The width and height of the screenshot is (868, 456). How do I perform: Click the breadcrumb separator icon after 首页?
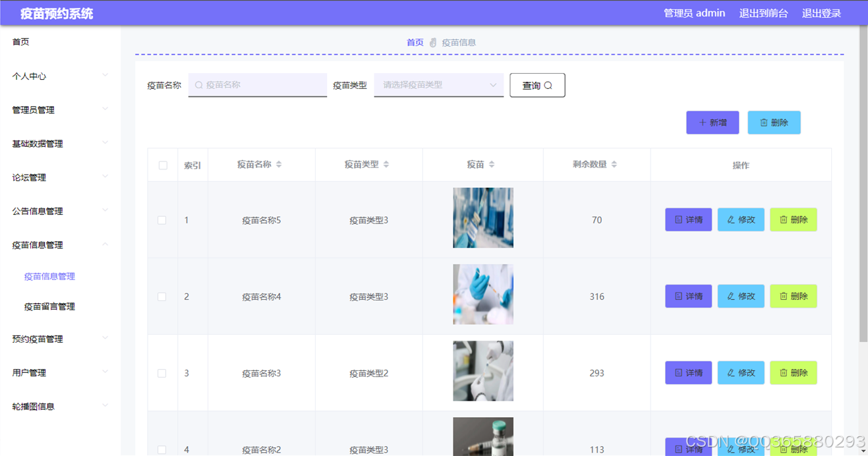(433, 43)
